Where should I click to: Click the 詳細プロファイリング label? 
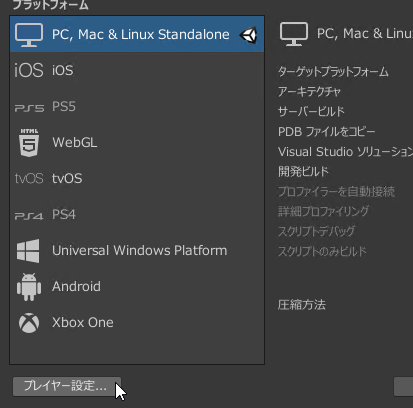324,211
